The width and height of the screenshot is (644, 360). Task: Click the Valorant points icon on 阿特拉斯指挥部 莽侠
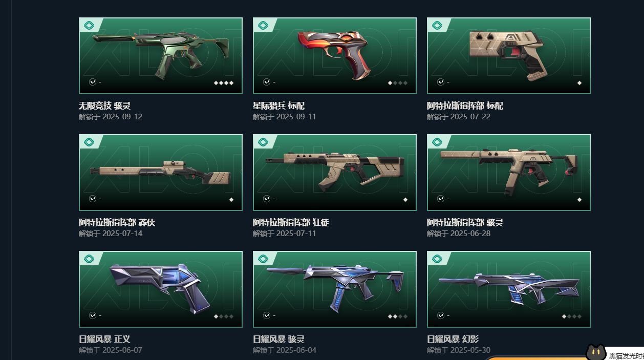(93, 199)
